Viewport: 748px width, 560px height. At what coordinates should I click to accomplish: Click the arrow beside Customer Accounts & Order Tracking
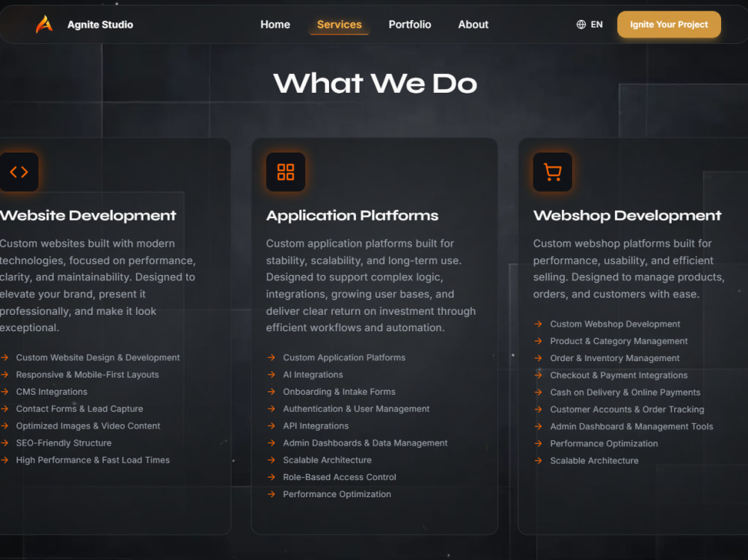538,409
